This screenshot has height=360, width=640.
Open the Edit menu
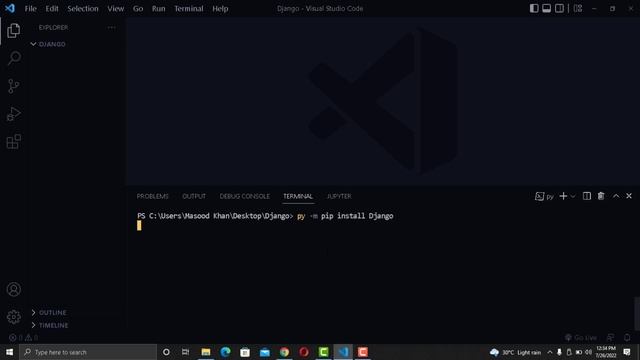coord(52,9)
